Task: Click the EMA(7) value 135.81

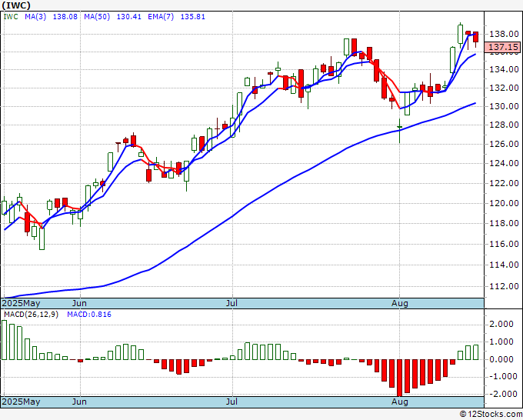Action: point(193,17)
